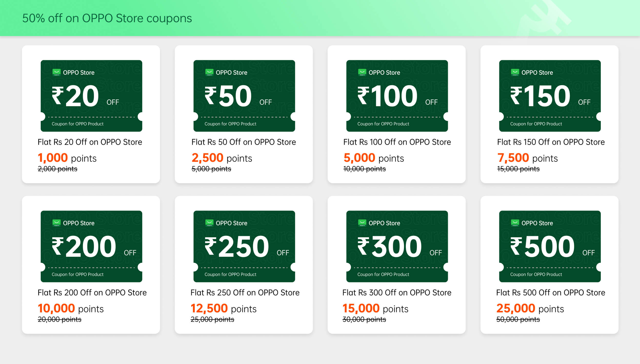Open the "Flat Rs 20 Off on OPPO Store" title

(x=90, y=142)
